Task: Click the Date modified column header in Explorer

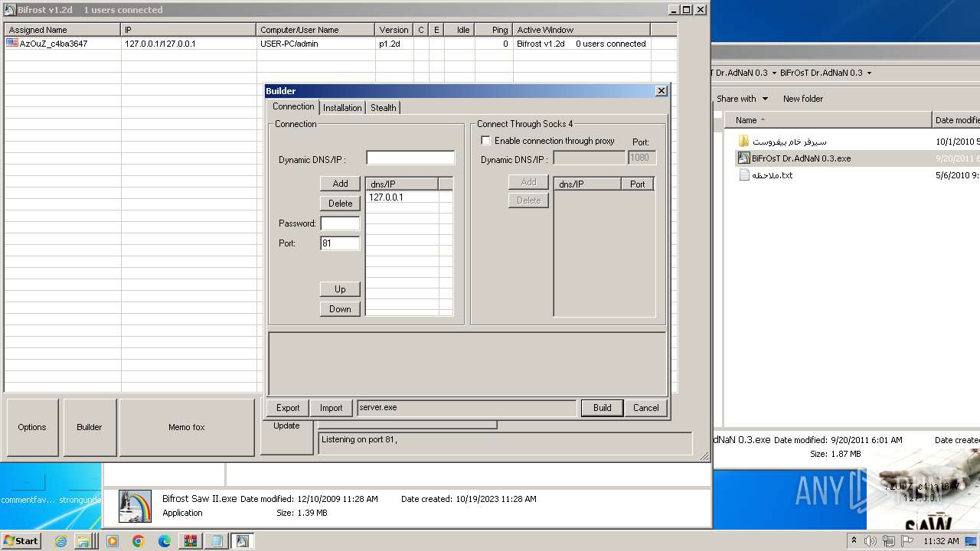Action: pyautogui.click(x=956, y=120)
